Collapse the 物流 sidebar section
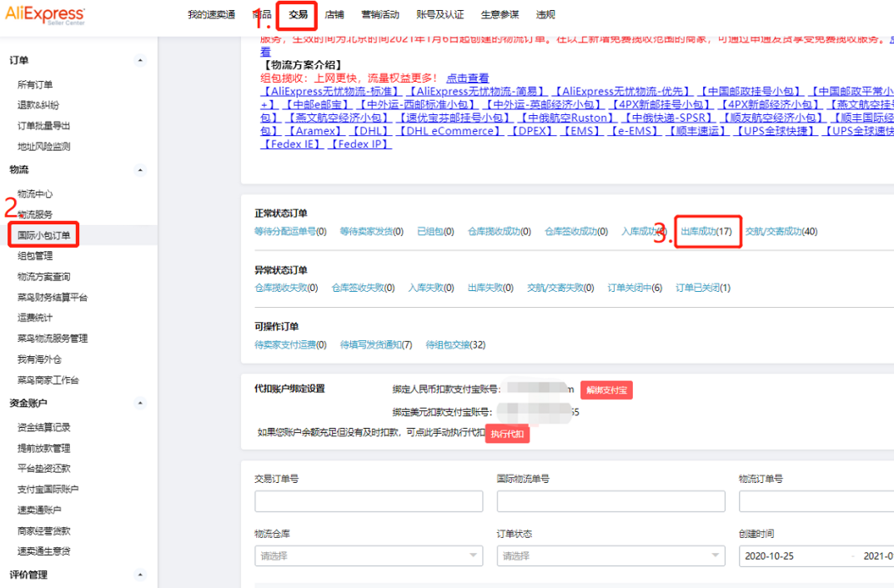Image resolution: width=894 pixels, height=588 pixels. coord(140,170)
